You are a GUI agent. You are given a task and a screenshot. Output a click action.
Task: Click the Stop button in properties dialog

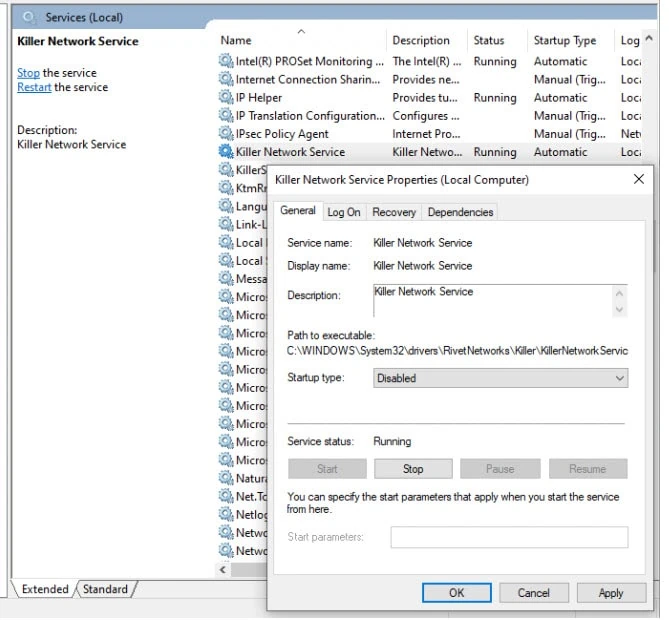[413, 469]
